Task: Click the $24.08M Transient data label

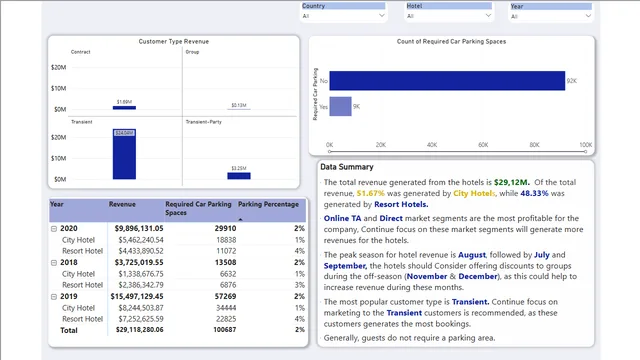Action: tap(124, 133)
